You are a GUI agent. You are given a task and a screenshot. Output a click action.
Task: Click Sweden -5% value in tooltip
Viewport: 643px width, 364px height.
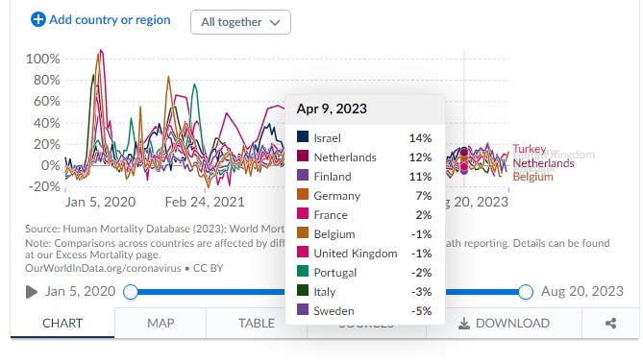coord(422,311)
